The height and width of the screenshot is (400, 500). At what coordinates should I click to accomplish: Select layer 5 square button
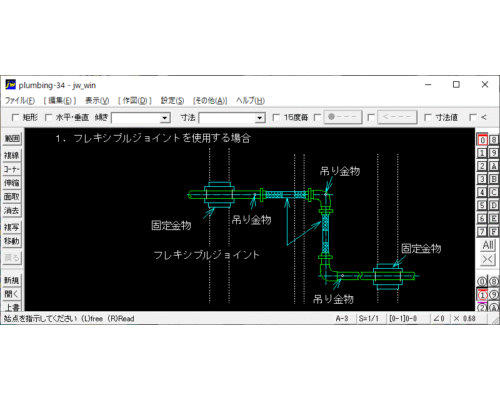point(482,205)
